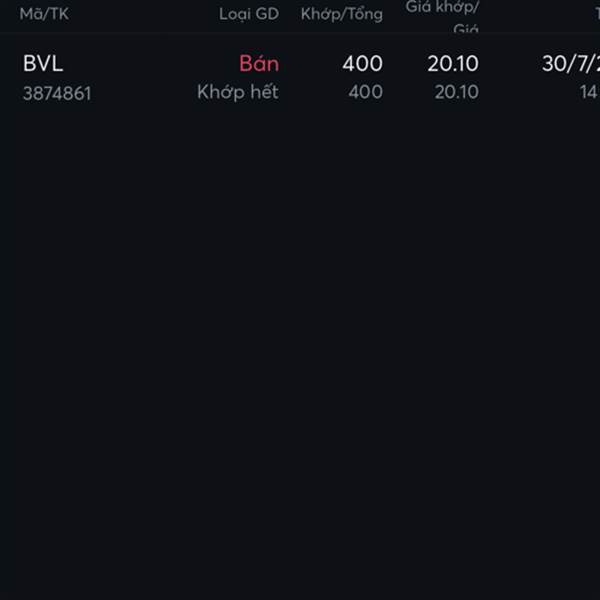Click the blank gap between 20.10 and the date
Viewport: 600px width, 600px height.
tap(510, 64)
